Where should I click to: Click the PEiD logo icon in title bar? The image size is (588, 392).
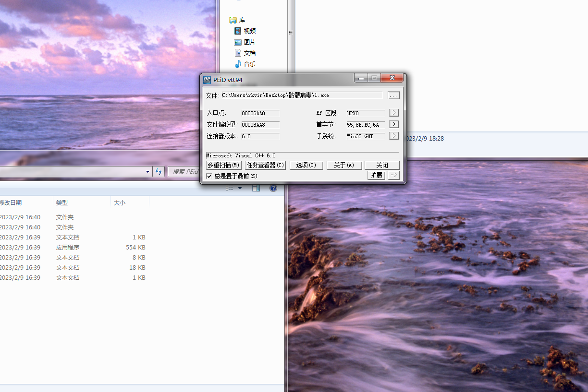[207, 79]
